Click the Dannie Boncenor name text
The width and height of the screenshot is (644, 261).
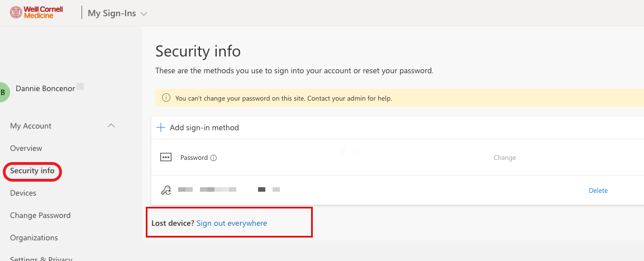coord(45,88)
